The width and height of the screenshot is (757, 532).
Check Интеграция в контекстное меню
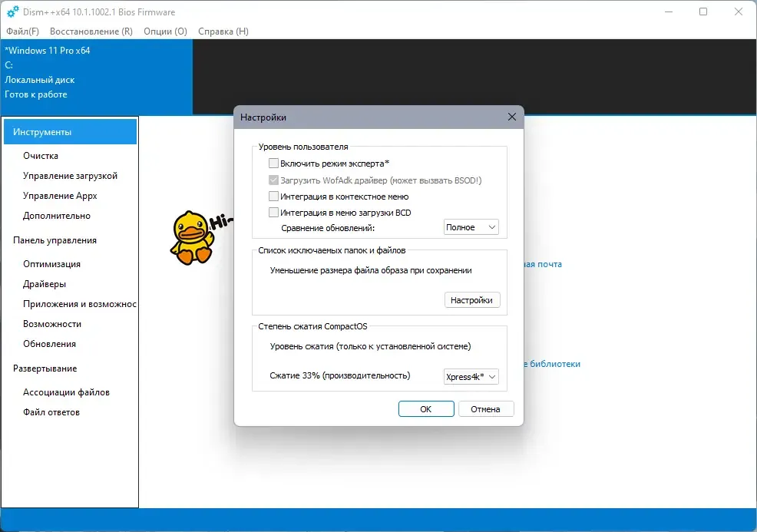pyautogui.click(x=273, y=197)
